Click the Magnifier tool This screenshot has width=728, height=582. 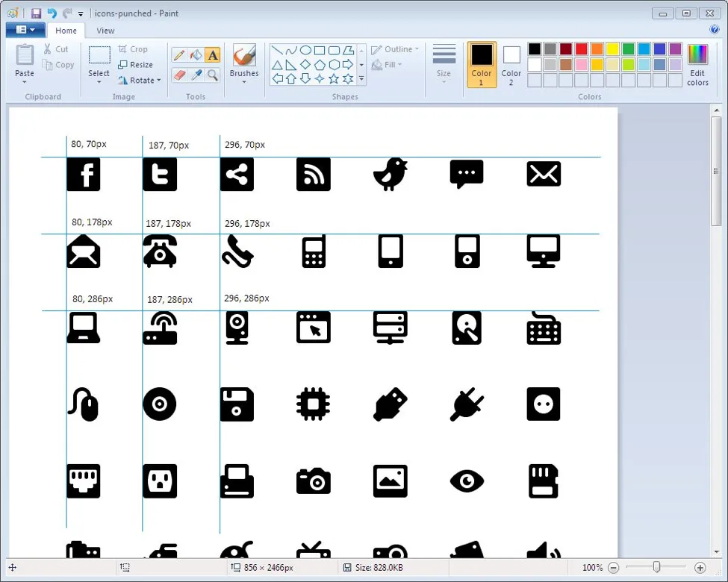point(213,75)
